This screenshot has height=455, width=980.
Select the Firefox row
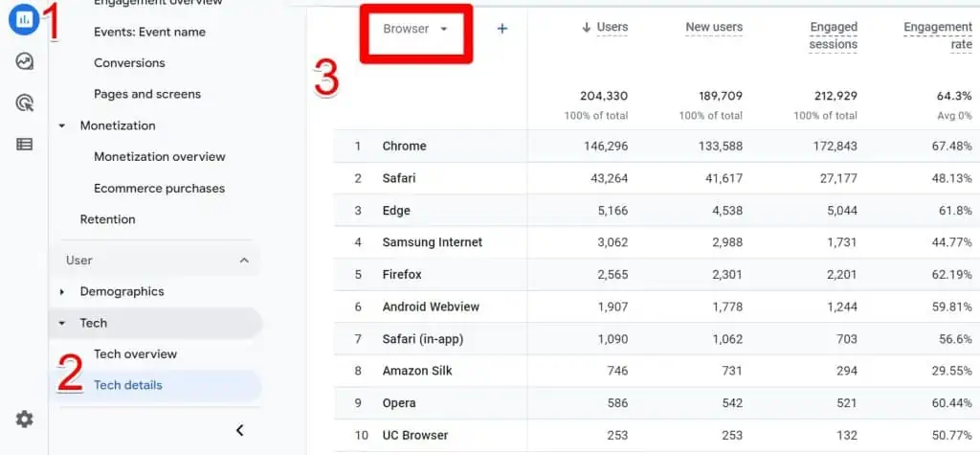(x=657, y=275)
